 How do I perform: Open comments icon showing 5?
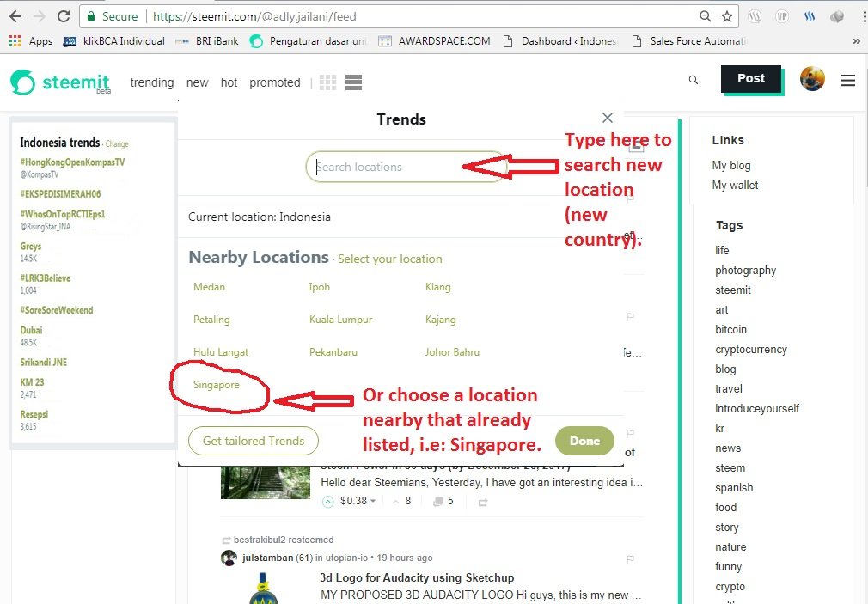pos(438,501)
